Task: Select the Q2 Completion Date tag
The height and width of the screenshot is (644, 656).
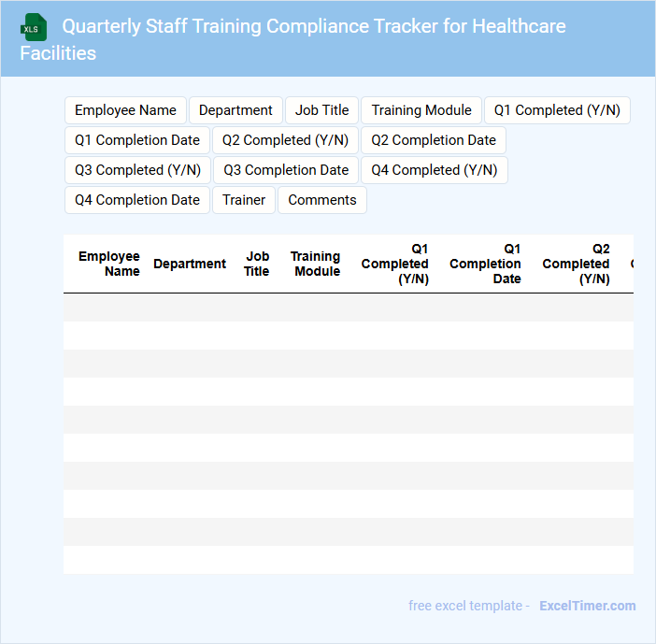Action: (x=434, y=140)
